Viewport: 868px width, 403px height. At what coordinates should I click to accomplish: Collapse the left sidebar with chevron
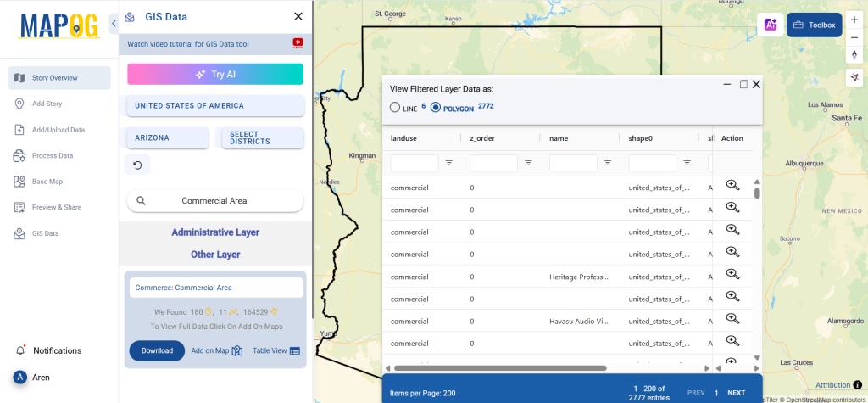pyautogui.click(x=114, y=23)
